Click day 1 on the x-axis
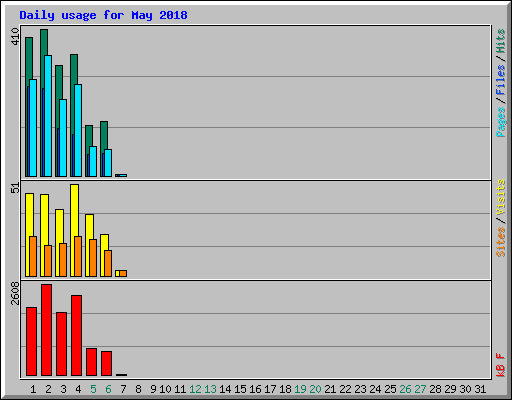Viewport: 512px width, 400px height. (33, 389)
